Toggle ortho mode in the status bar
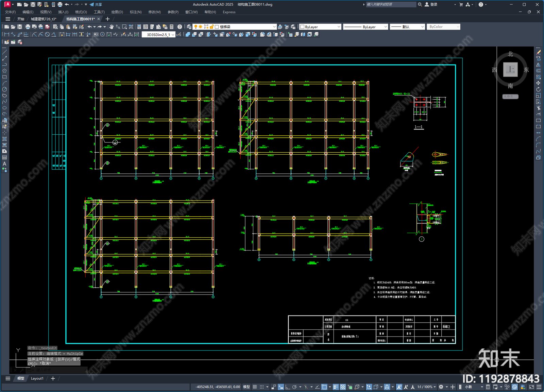This screenshot has height=392, width=544. [288, 387]
